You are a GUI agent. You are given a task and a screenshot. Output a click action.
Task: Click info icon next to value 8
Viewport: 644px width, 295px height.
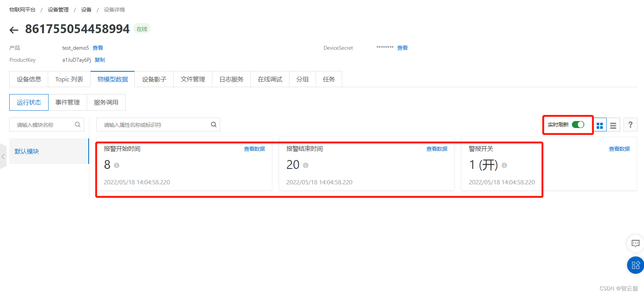116,165
